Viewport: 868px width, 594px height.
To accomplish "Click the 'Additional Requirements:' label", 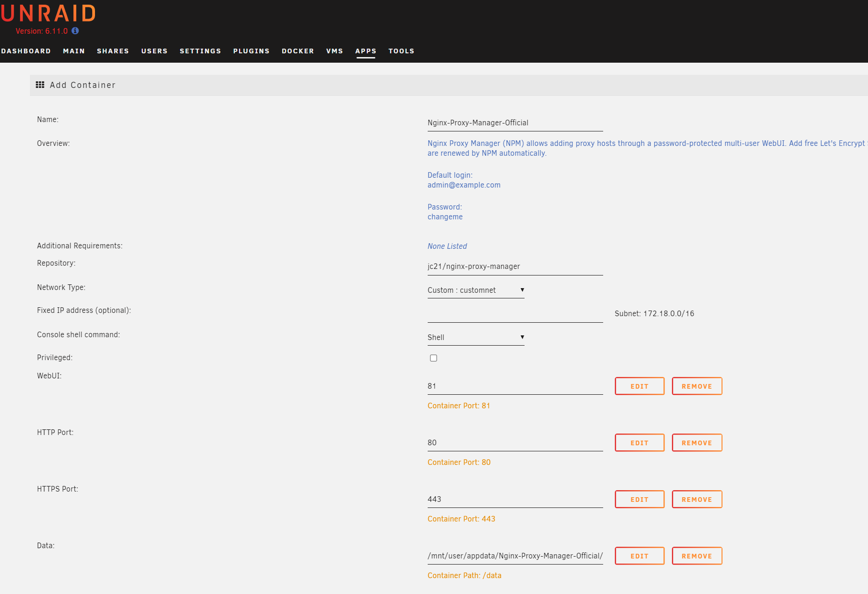I will [80, 246].
